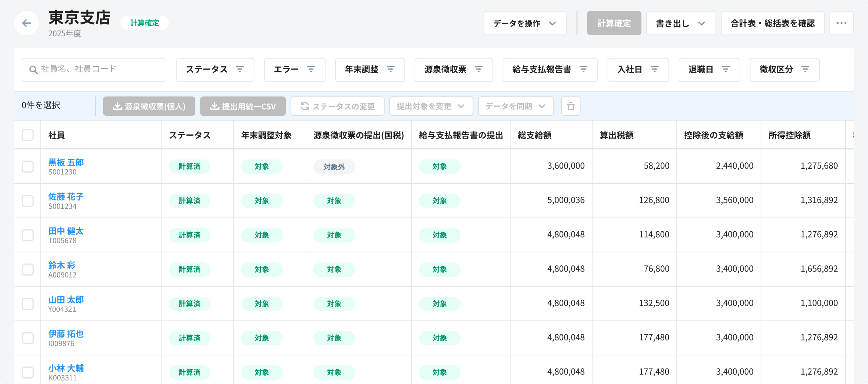Open the 書き出し dropdown
868x384 pixels.
[x=680, y=23]
